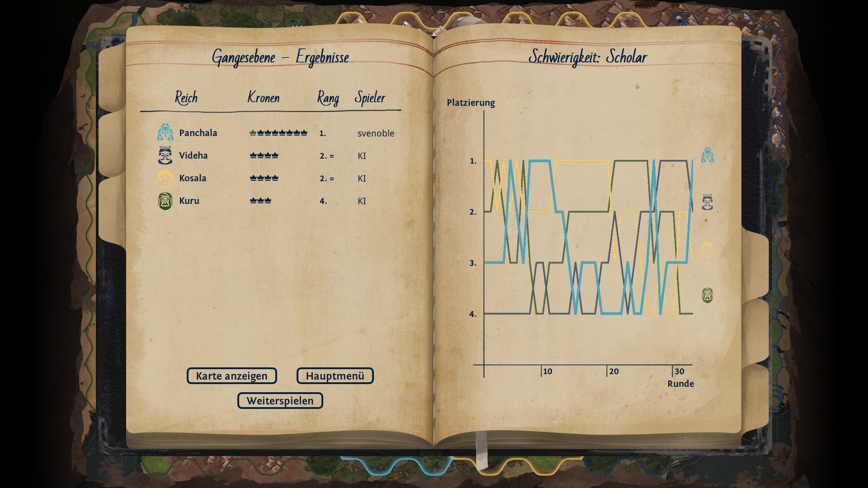Toggle Kuru line via chart legend icon

[x=708, y=296]
